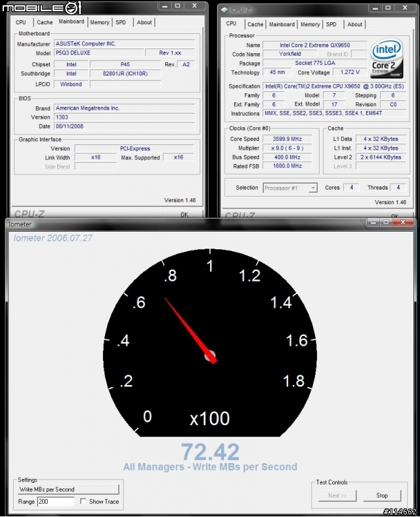The image size is (420, 517).
Task: Maximize the left CPU-Z window
Action: pos(178,6)
